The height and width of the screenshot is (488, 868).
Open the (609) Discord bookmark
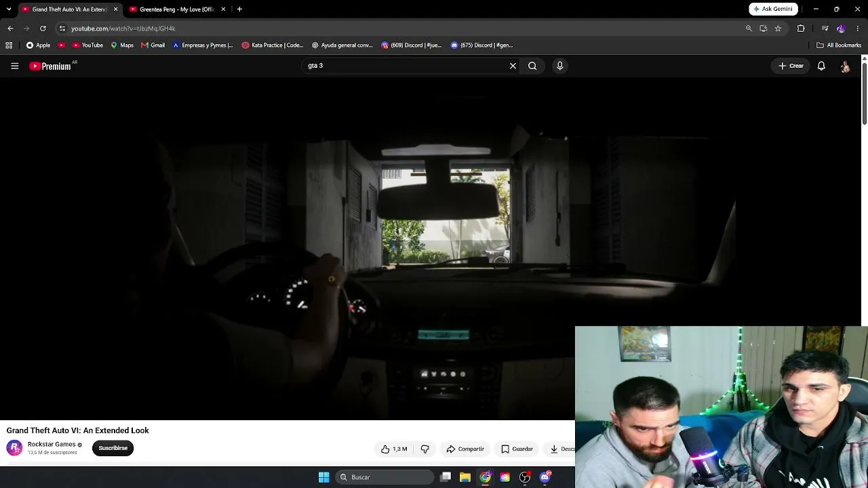click(411, 45)
